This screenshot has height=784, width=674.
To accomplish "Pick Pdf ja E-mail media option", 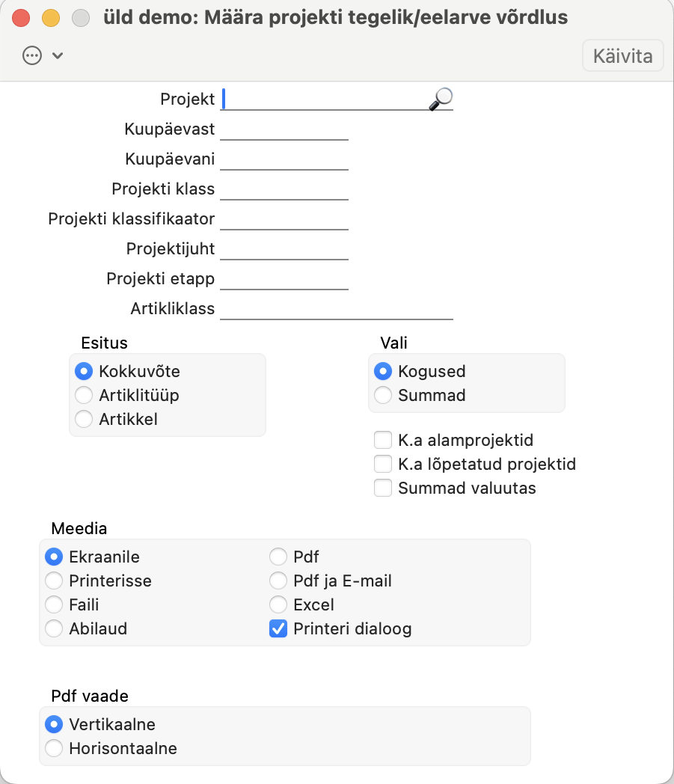I will (278, 581).
